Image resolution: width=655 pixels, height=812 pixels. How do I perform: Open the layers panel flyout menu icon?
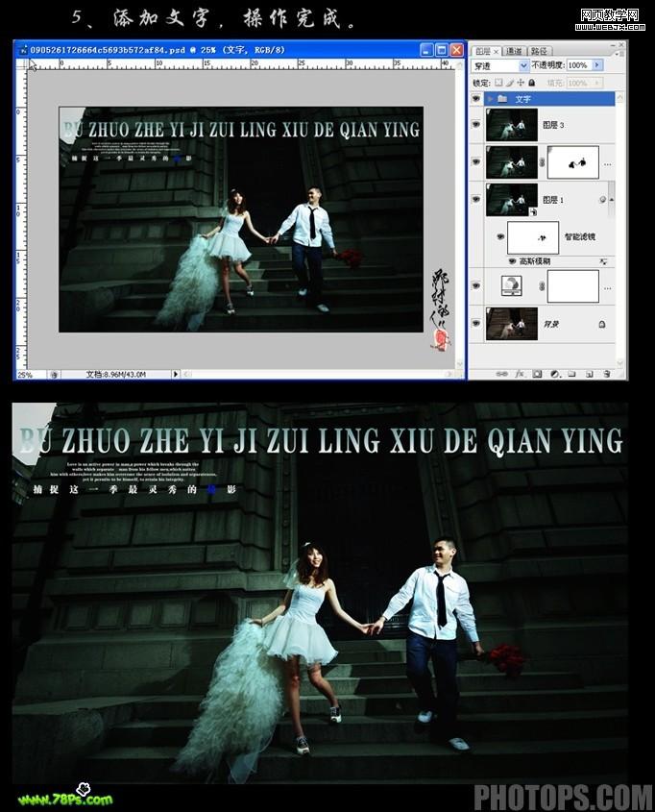pyautogui.click(x=619, y=52)
